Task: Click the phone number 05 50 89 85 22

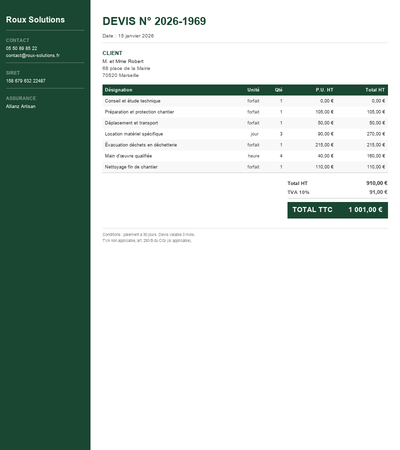Action: coord(21,48)
